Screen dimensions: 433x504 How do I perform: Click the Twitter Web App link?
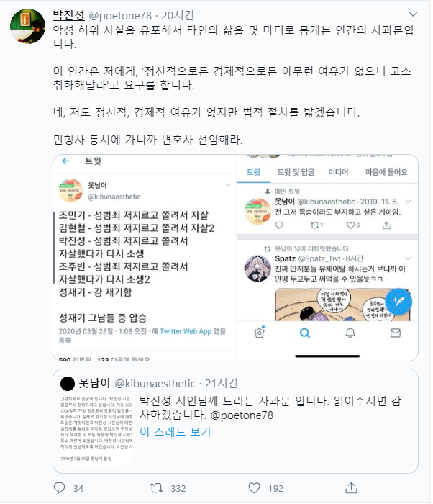[x=186, y=331]
